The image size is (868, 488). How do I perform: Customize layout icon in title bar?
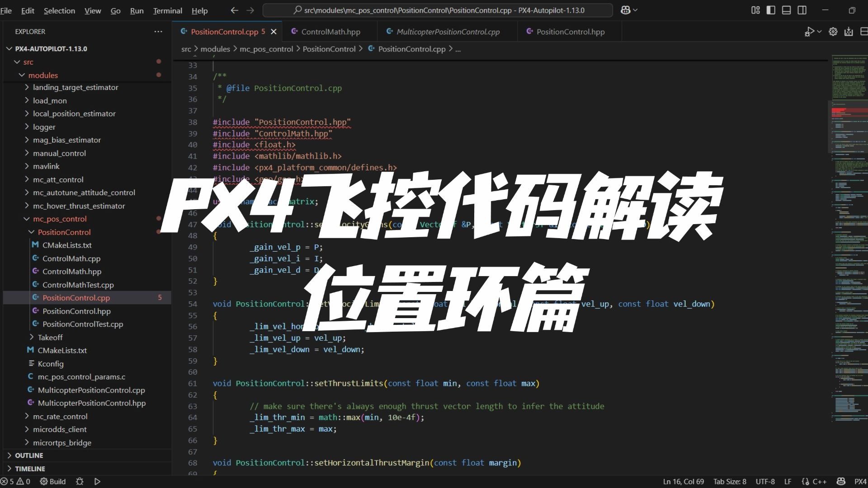[755, 10]
